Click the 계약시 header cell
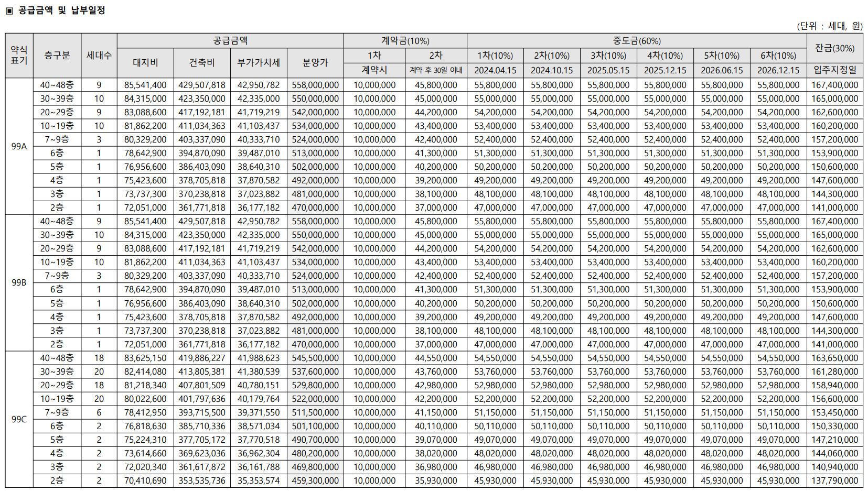Viewport: 868px width, 492px height. coord(374,70)
